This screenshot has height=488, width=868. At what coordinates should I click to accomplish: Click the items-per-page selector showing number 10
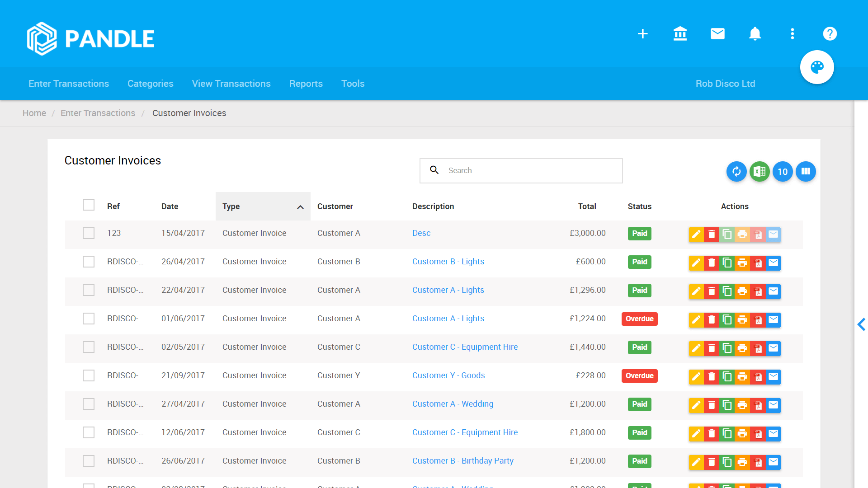click(x=782, y=171)
